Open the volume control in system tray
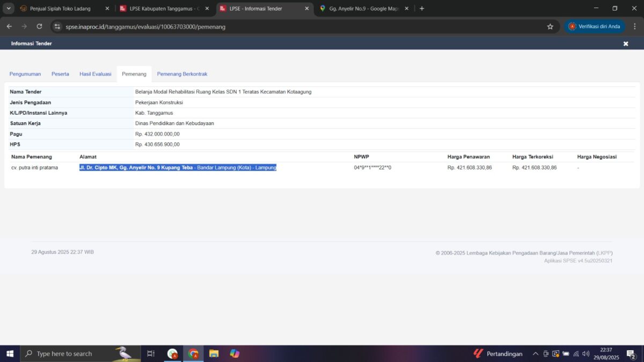The image size is (644, 362). (586, 353)
